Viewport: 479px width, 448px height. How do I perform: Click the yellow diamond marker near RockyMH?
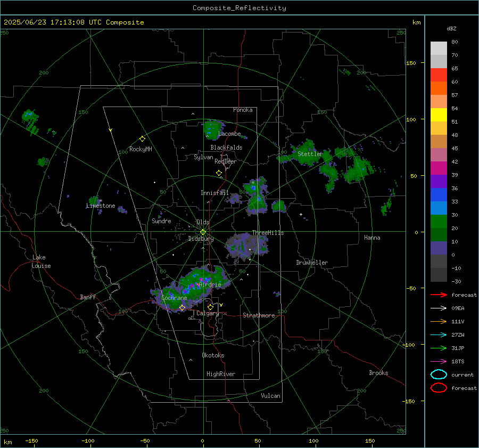tap(142, 139)
